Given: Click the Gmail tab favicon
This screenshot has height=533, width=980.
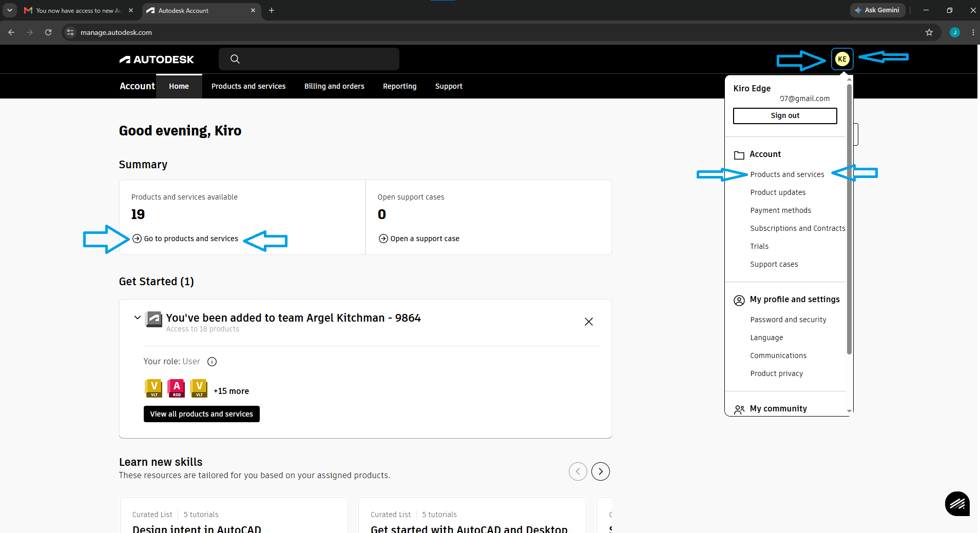Looking at the screenshot, I should 28,10.
